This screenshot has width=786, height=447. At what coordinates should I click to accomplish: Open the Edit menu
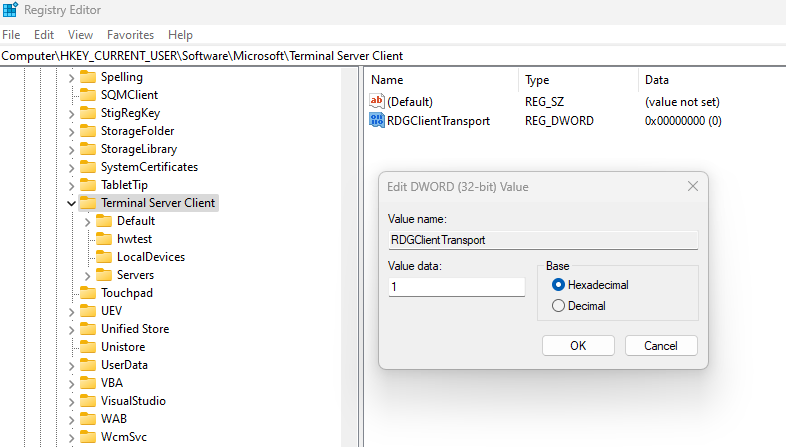pyautogui.click(x=44, y=35)
